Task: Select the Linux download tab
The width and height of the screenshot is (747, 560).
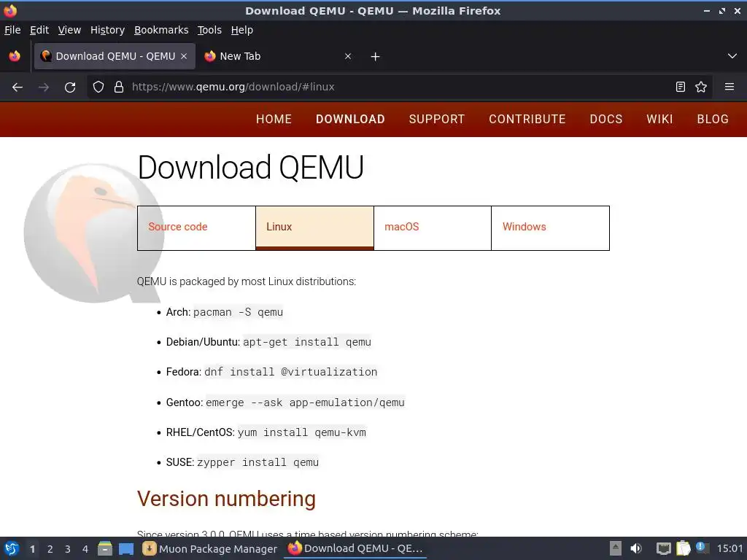Action: point(314,228)
